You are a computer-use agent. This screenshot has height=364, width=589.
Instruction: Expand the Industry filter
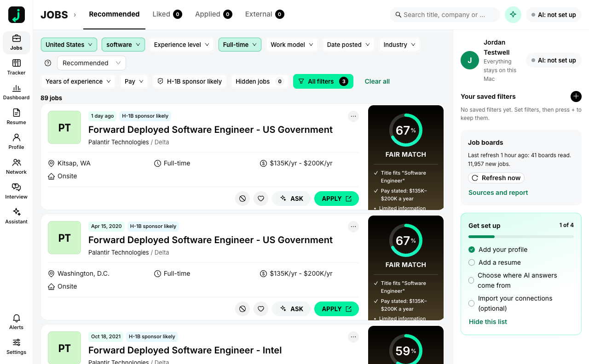pyautogui.click(x=399, y=45)
